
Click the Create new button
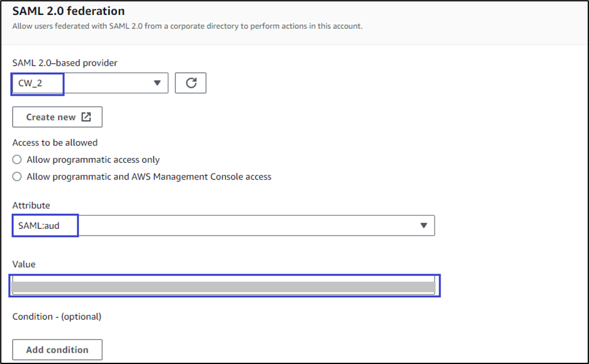[57, 117]
